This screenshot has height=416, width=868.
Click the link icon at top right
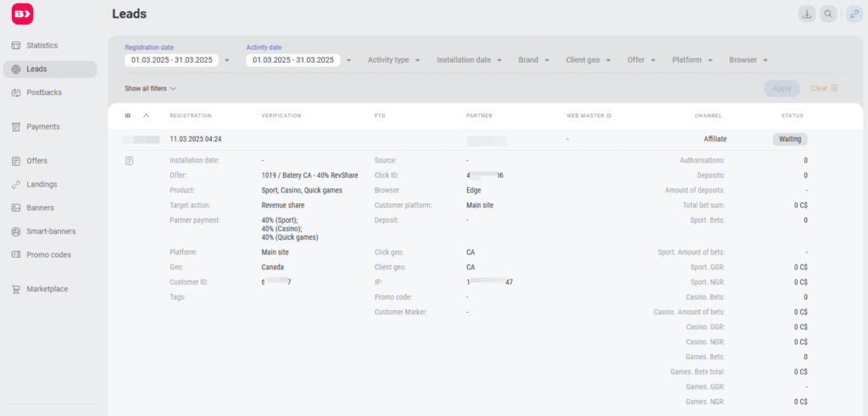point(854,14)
